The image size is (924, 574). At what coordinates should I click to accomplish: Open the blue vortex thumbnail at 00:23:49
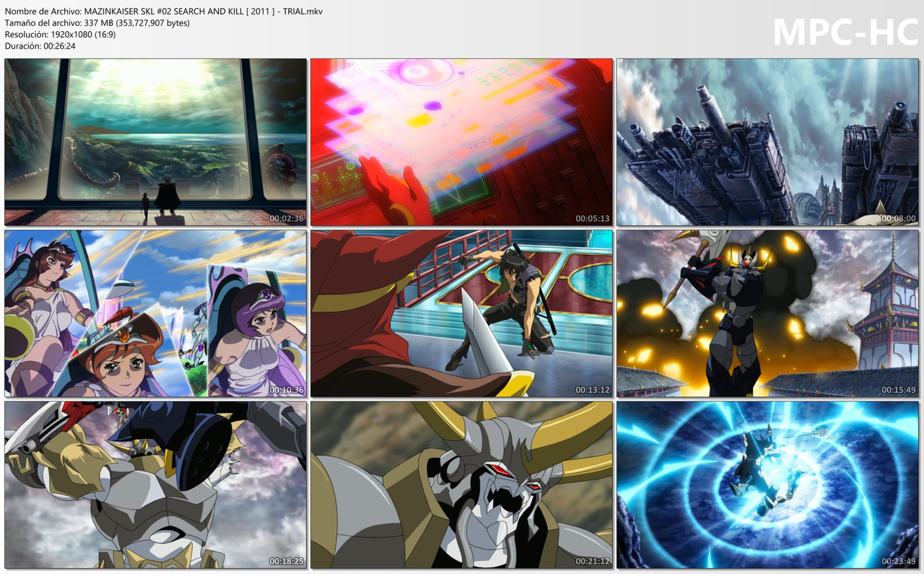pyautogui.click(x=767, y=485)
